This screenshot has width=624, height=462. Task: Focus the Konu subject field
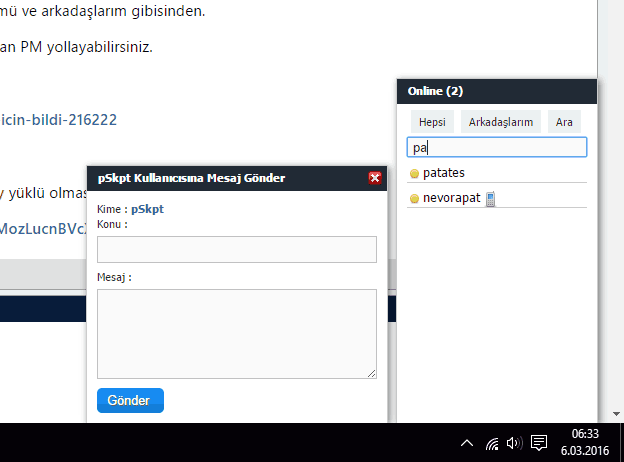tap(237, 250)
